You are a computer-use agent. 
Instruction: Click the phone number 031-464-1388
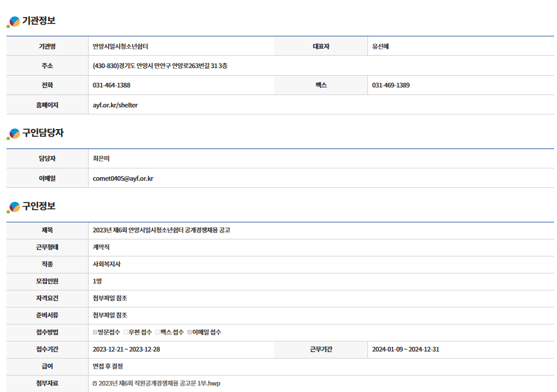[x=112, y=85]
